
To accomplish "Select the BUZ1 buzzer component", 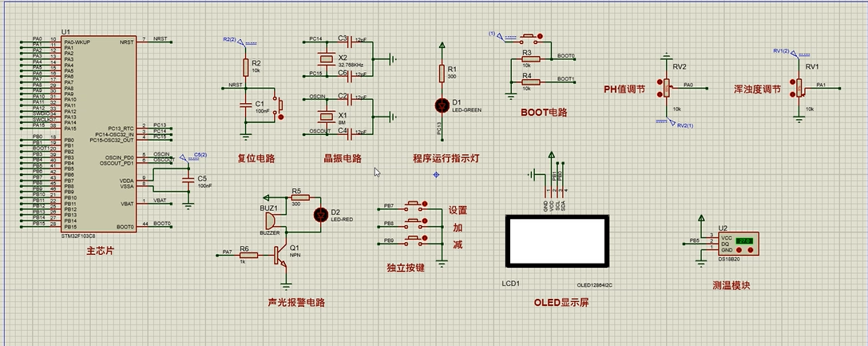I will coord(271,221).
